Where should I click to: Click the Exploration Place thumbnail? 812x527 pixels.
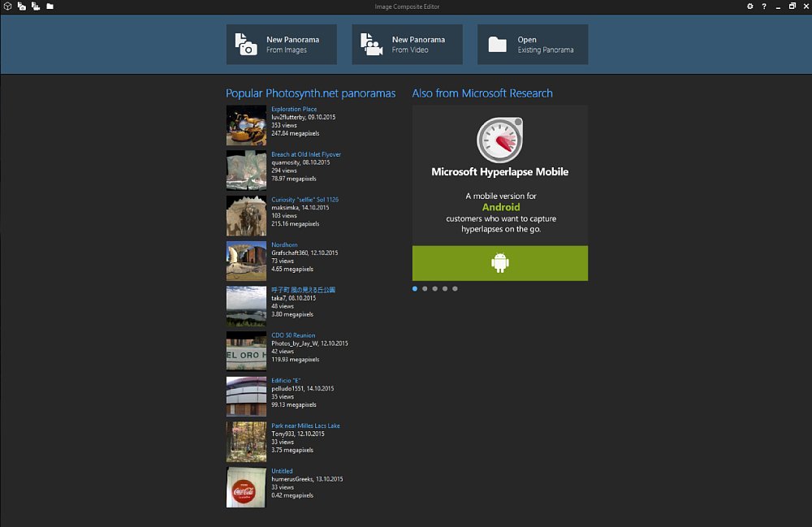(x=247, y=125)
